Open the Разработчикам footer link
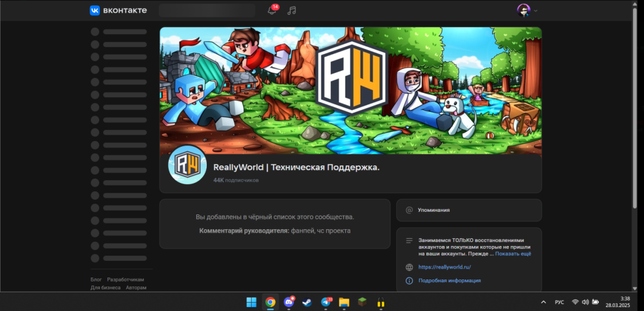The image size is (644, 311). click(126, 279)
